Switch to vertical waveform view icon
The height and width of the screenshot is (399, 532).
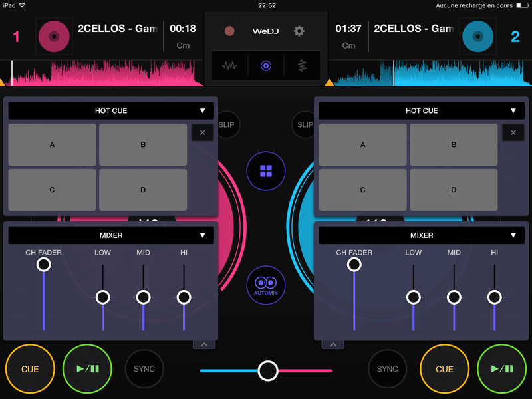pyautogui.click(x=302, y=65)
